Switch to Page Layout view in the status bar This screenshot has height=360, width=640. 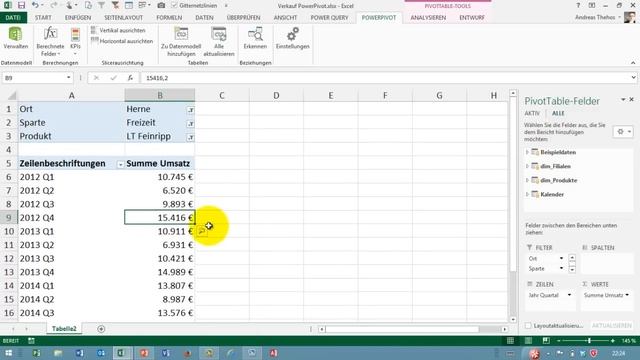pyautogui.click(x=528, y=341)
